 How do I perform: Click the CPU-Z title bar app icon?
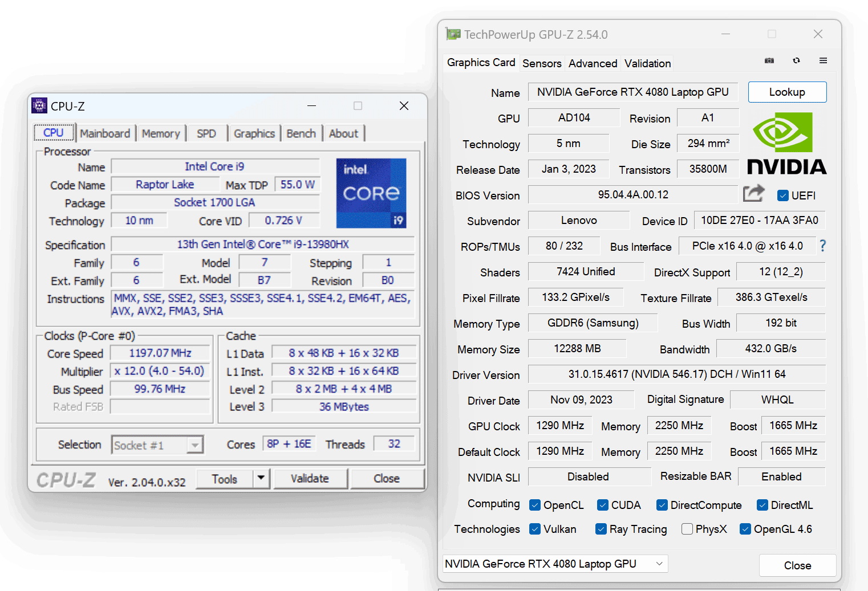39,106
